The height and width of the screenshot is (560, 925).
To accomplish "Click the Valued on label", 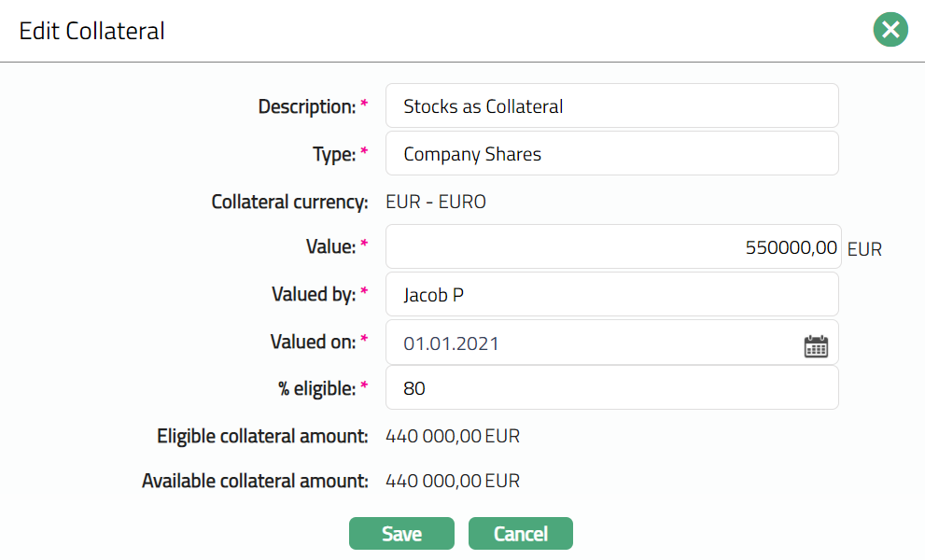I will coord(313,342).
